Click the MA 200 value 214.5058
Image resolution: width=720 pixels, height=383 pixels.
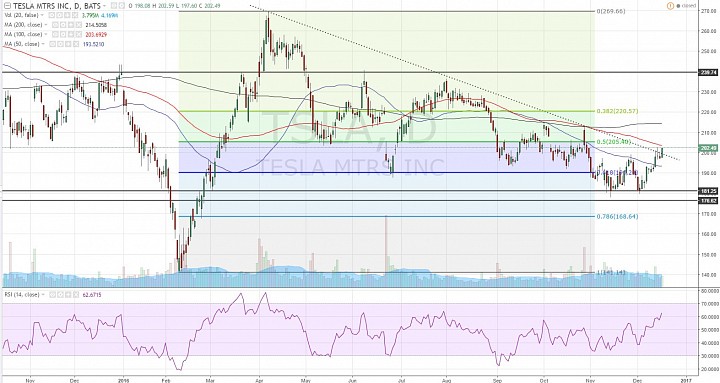(96, 25)
